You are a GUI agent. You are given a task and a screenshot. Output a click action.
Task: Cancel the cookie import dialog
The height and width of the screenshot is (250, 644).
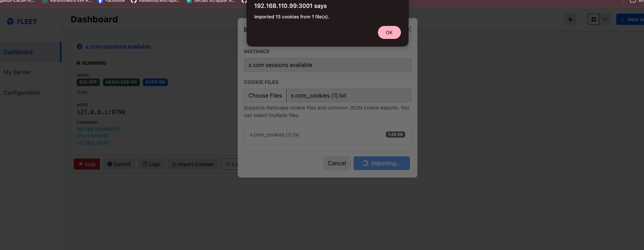pyautogui.click(x=337, y=163)
